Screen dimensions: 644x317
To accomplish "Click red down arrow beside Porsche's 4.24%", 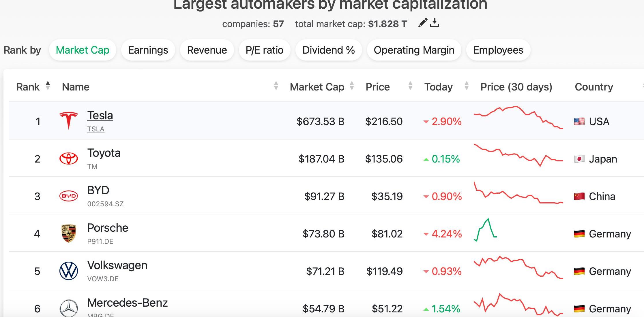I will click(x=426, y=234).
